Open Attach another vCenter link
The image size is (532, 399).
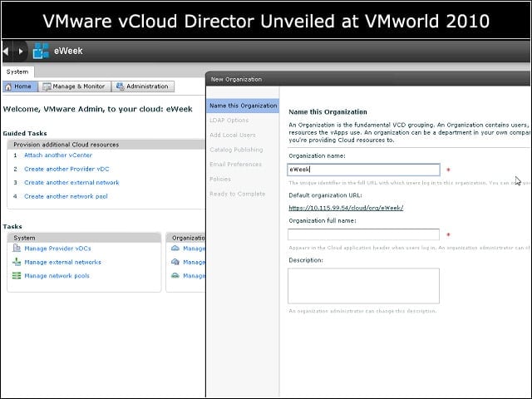click(x=58, y=155)
